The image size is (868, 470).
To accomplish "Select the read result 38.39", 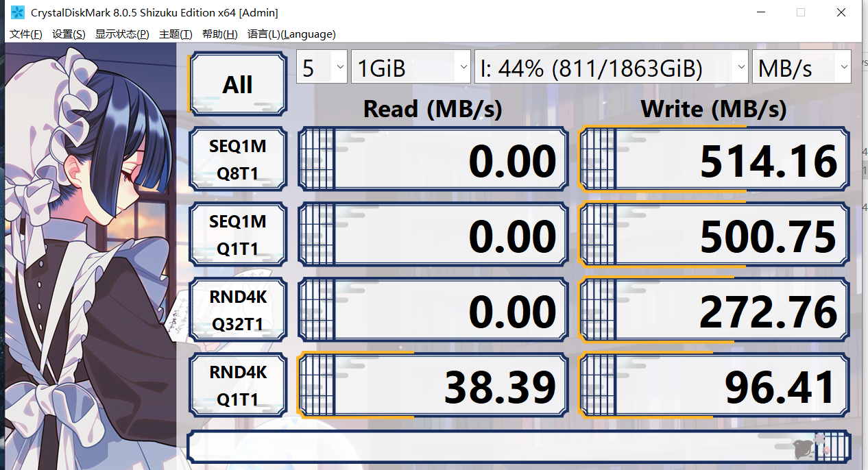I will click(433, 385).
